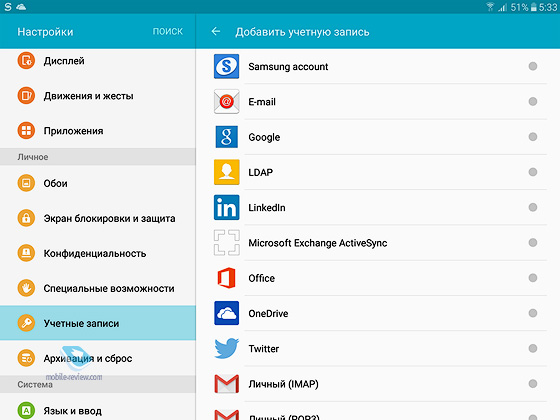Choose the Личный (IMAP) account label
The image size is (560, 420).
click(283, 384)
